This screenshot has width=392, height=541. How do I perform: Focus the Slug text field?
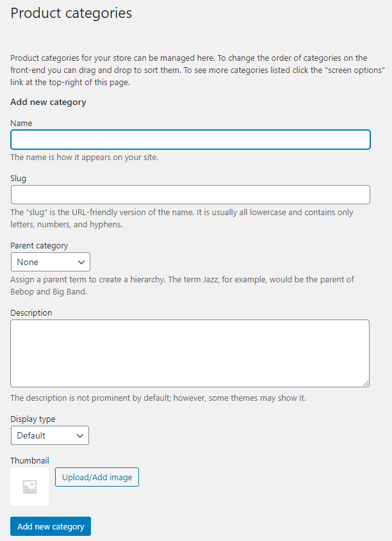pos(190,195)
